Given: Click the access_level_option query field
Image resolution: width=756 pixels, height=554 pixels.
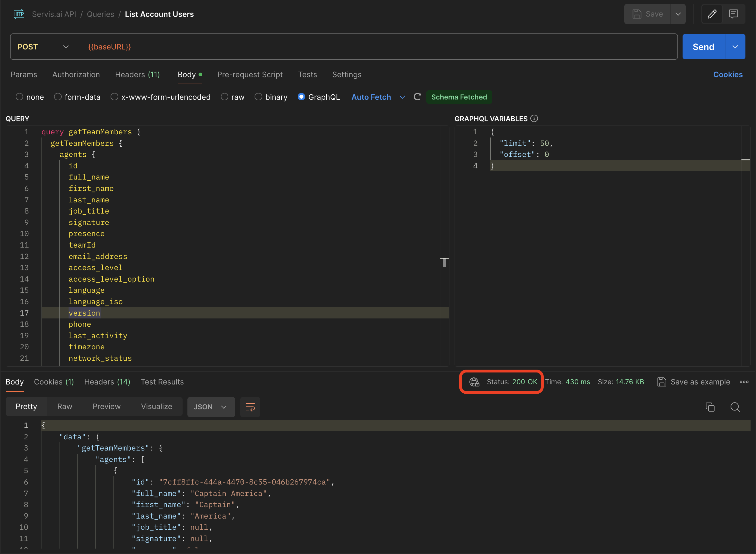Looking at the screenshot, I should (x=112, y=279).
